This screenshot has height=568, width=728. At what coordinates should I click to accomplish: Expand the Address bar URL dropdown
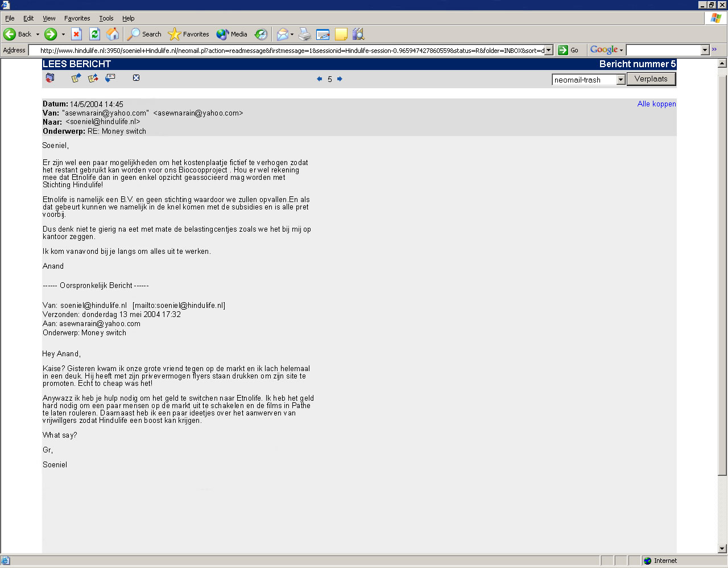(548, 50)
